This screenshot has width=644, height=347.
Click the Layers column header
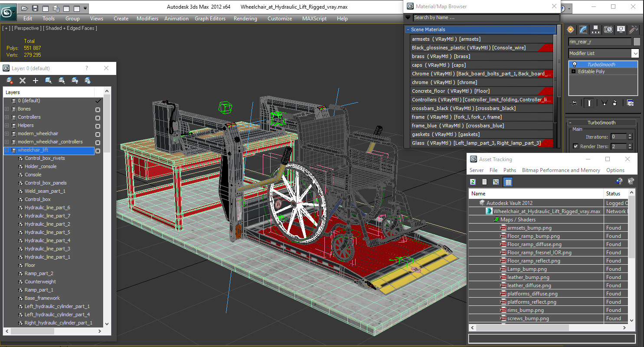click(x=49, y=92)
